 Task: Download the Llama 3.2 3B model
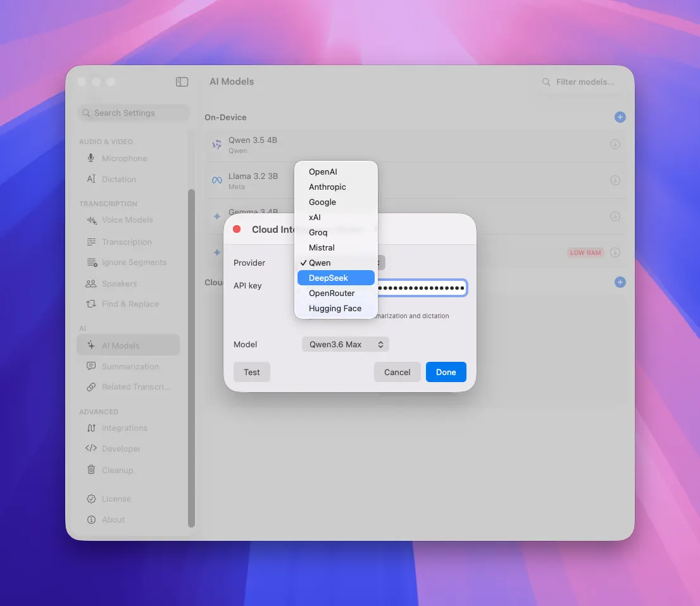615,180
